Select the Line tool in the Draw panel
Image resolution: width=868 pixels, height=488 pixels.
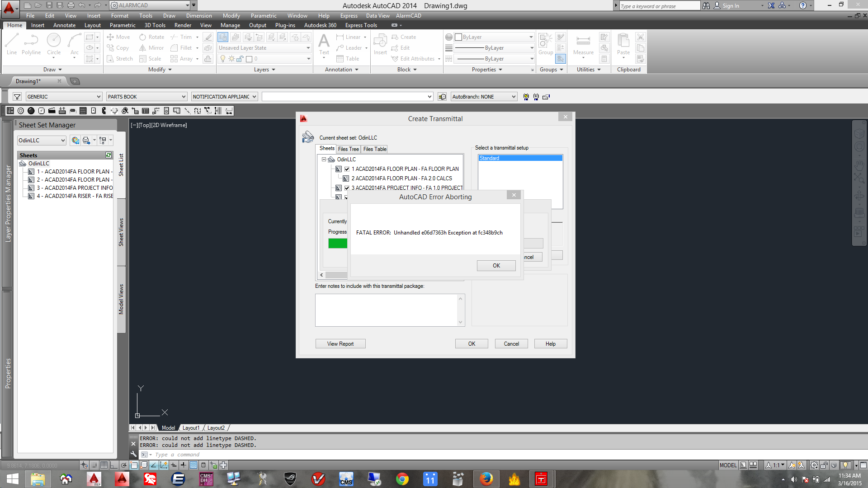tap(11, 45)
